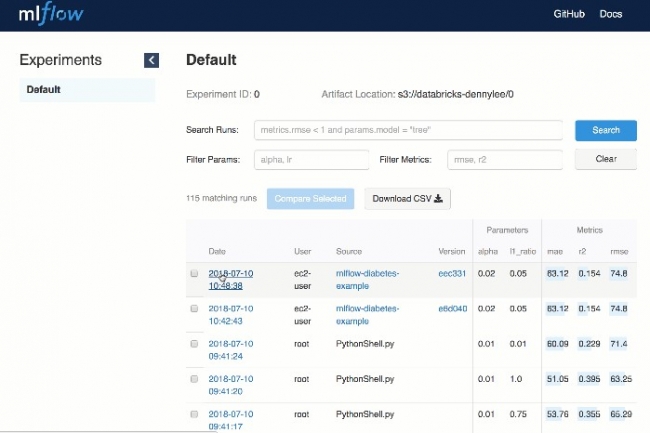Click the Filter Params input field
Image resolution: width=650 pixels, height=433 pixels.
pyautogui.click(x=310, y=159)
